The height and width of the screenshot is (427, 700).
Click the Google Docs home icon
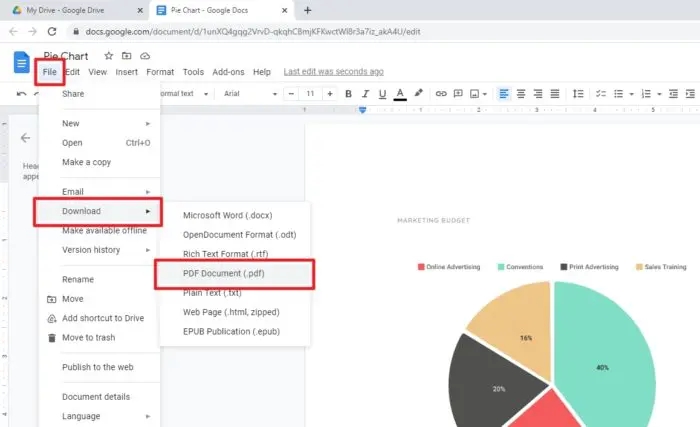21,62
